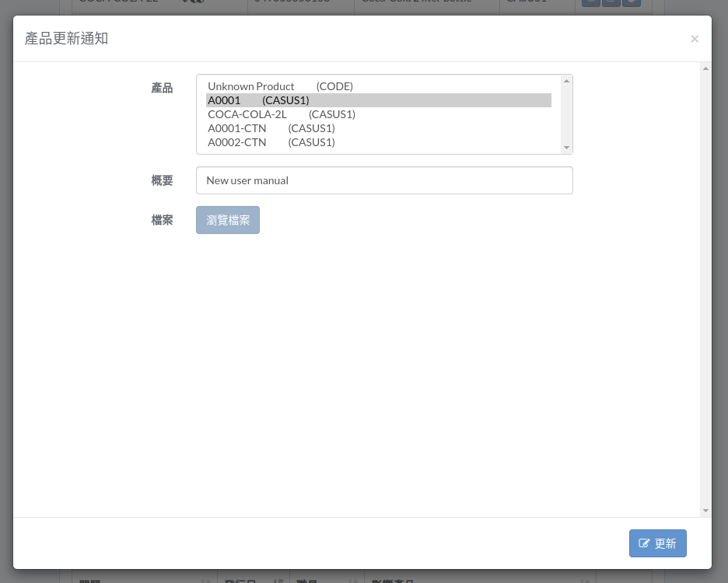Click the dialog body scrollbar up arrow

click(x=705, y=68)
